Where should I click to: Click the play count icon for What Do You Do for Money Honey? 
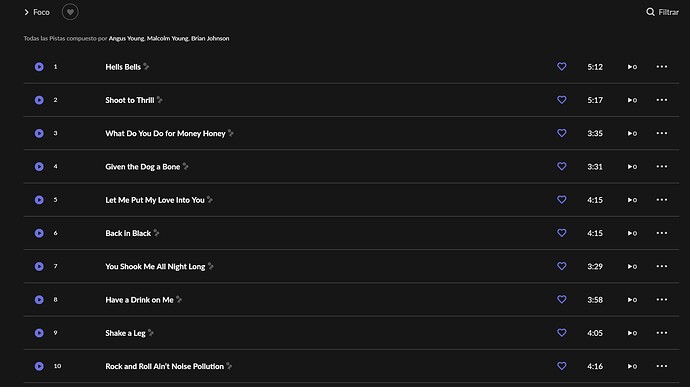click(632, 133)
